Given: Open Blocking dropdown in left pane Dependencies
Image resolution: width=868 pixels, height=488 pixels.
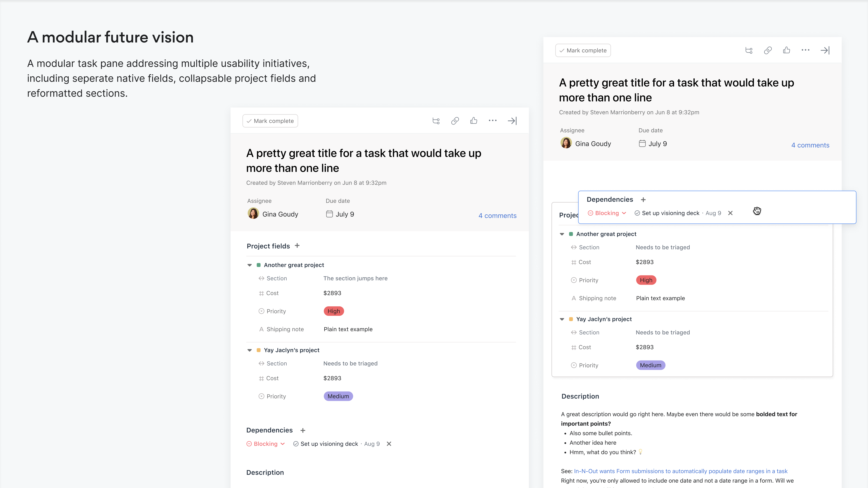Looking at the screenshot, I should coord(266,444).
